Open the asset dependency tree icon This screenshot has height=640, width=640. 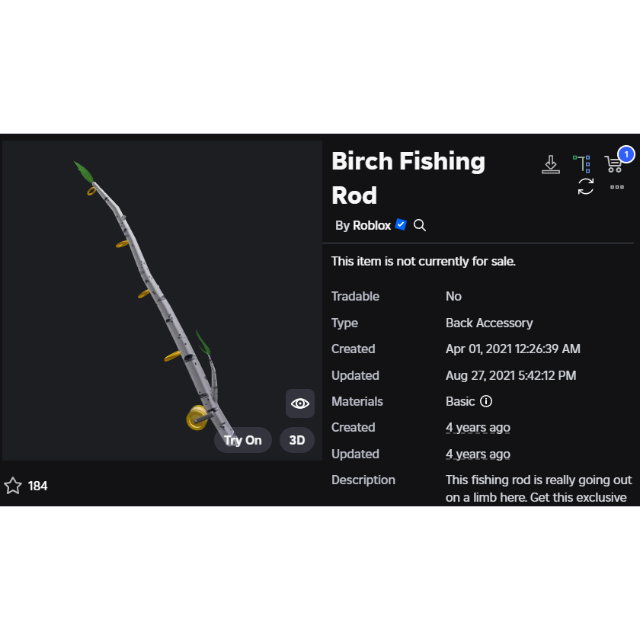click(x=582, y=164)
